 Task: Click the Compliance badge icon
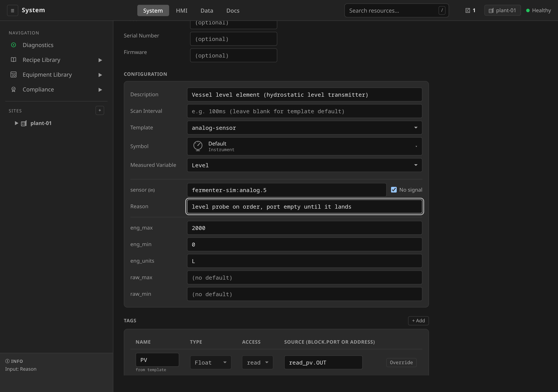(x=14, y=89)
